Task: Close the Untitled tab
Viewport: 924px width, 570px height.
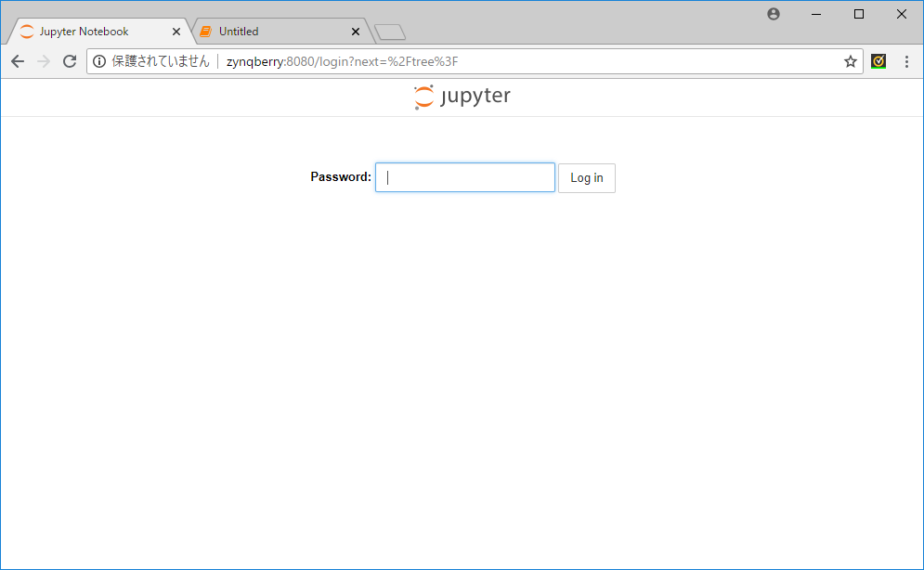Action: pos(355,32)
